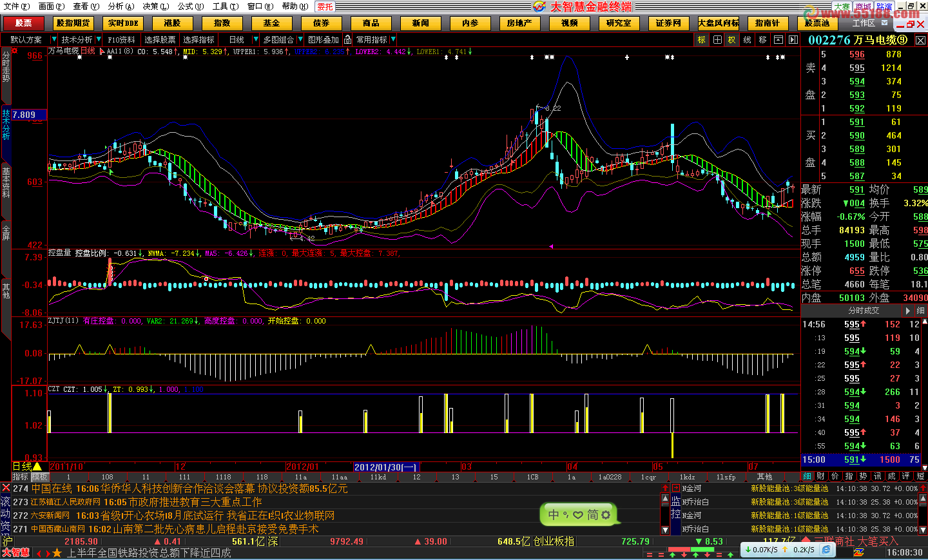The image size is (928, 560).
Task: Click the 选择股票 button
Action: (x=160, y=39)
